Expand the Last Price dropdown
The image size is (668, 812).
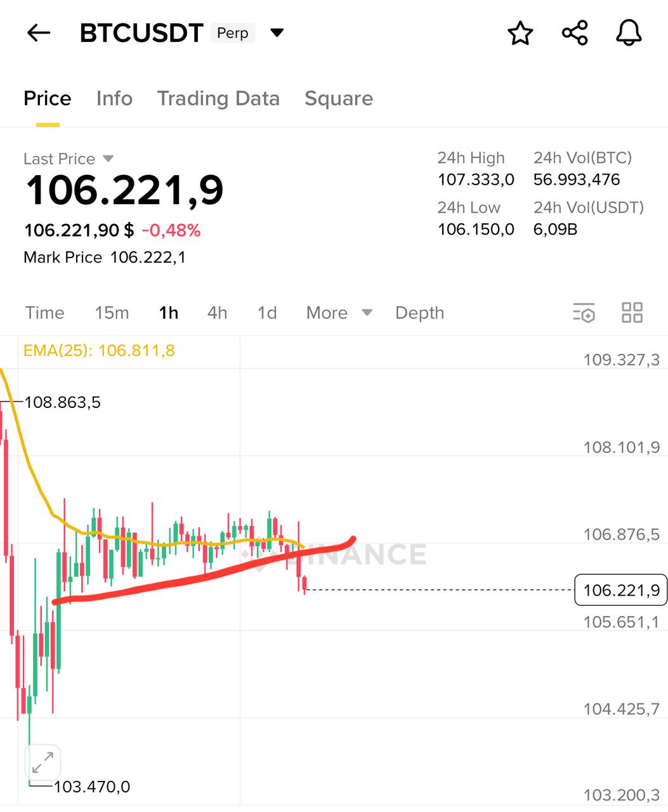(108, 159)
